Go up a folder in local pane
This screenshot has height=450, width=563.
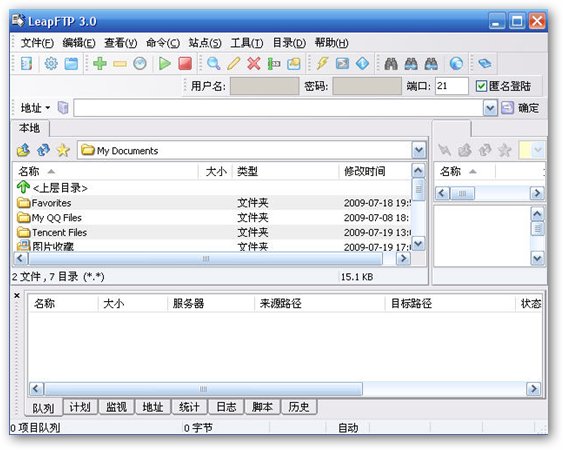23,150
